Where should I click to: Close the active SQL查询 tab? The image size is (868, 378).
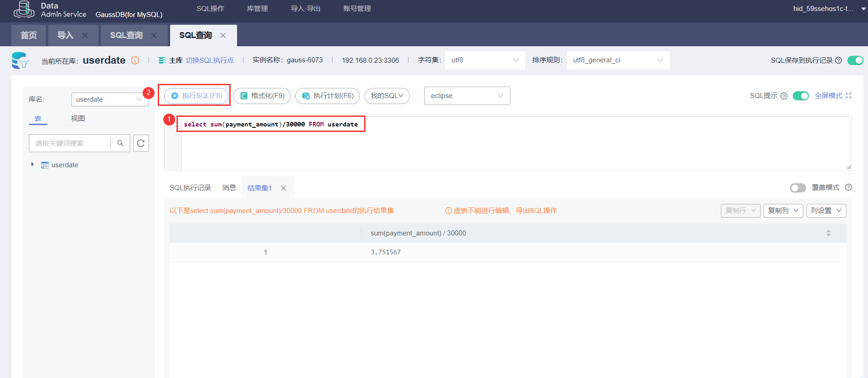click(x=223, y=35)
